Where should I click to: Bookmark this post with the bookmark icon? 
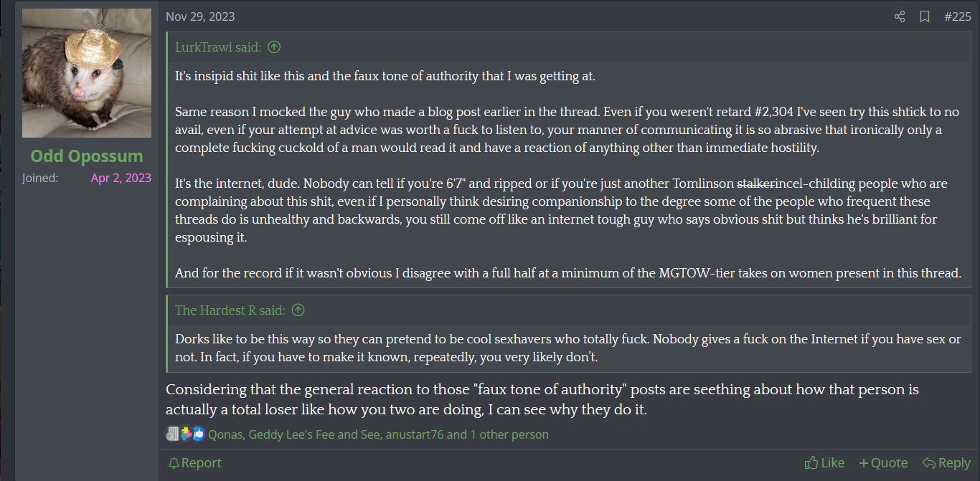tap(925, 16)
